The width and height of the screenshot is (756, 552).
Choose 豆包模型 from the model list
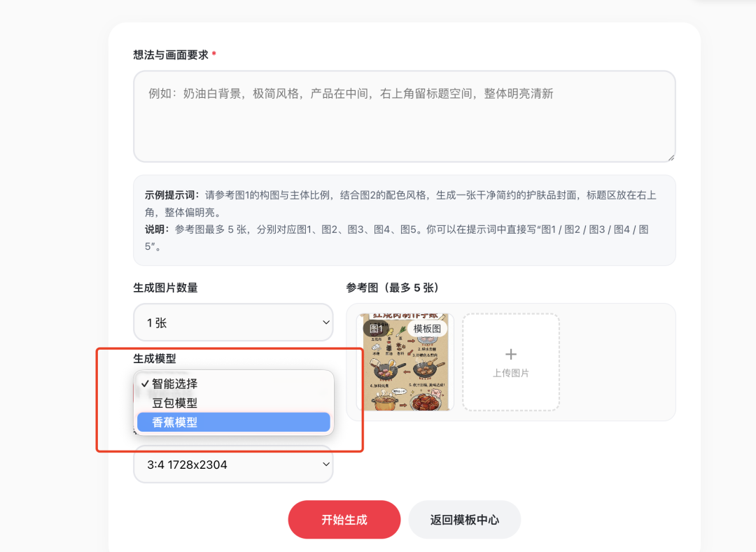point(175,403)
